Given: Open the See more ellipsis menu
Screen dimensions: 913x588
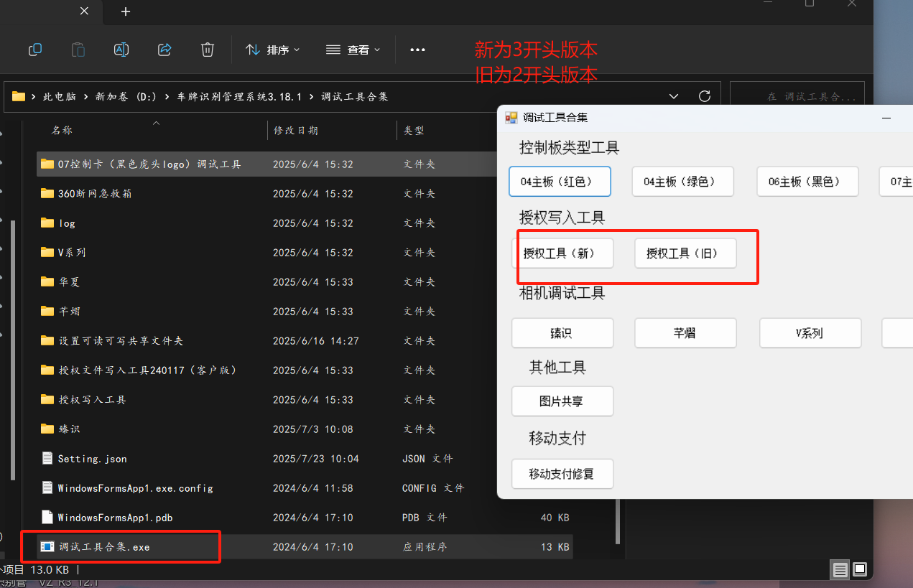Looking at the screenshot, I should (417, 50).
